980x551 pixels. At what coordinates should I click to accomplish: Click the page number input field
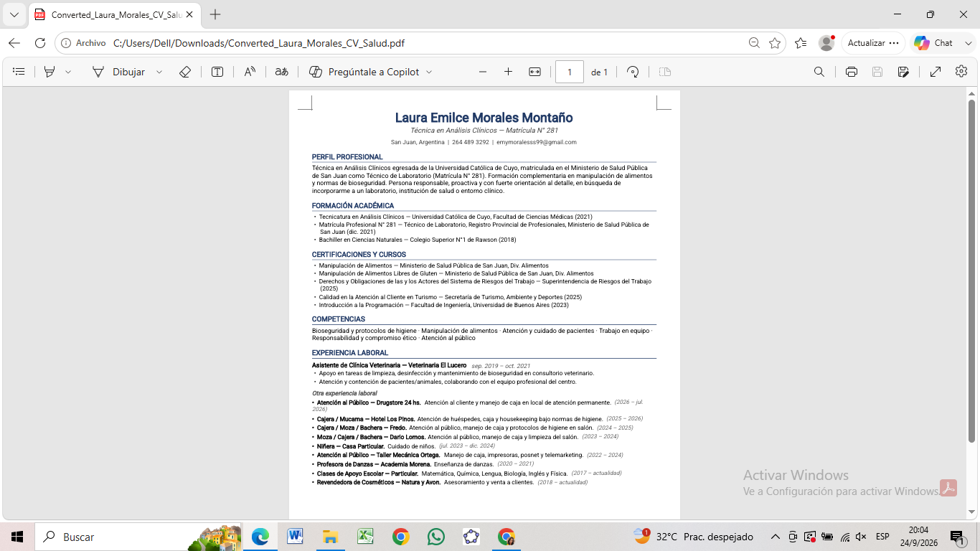570,72
